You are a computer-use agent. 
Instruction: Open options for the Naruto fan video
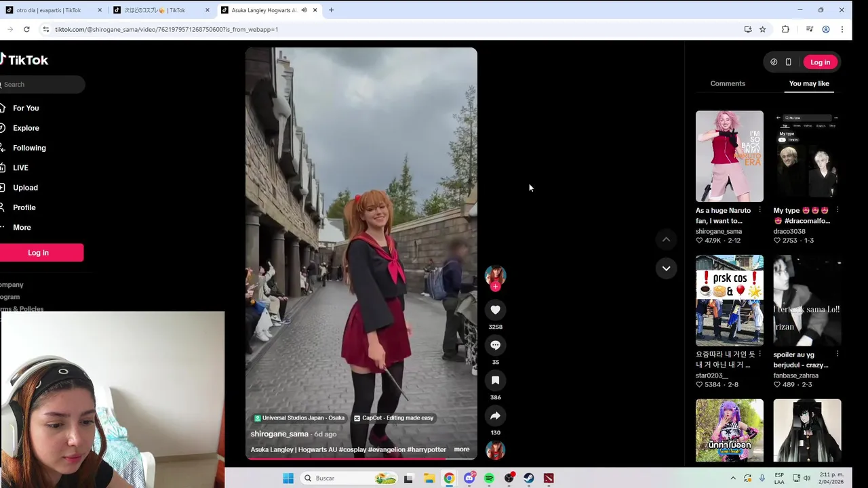click(759, 210)
